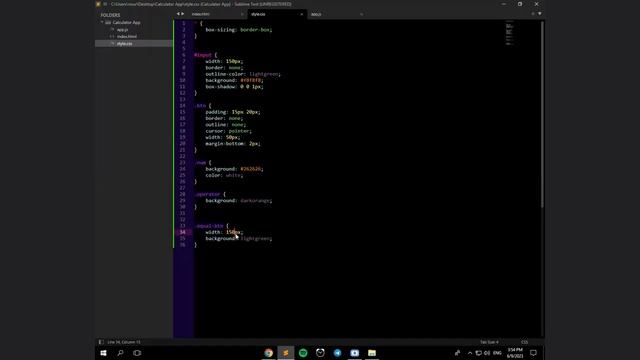Click the Line 34, Column 11 status
The image size is (640, 360).
point(124,342)
